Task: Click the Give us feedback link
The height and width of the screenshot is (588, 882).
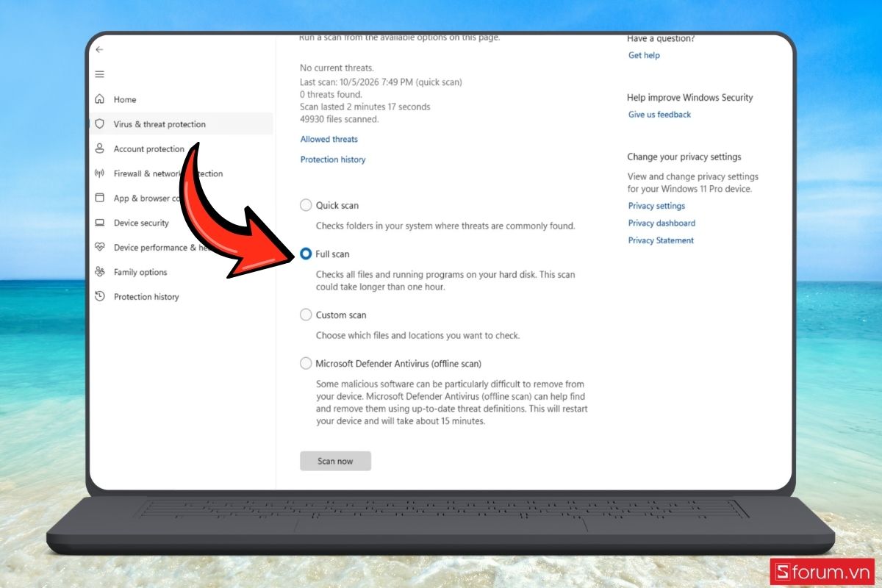Action: coord(660,115)
